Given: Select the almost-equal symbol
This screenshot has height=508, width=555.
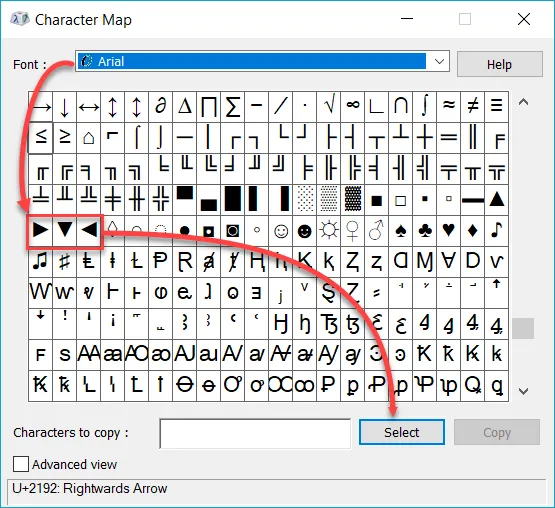Looking at the screenshot, I should [448, 107].
